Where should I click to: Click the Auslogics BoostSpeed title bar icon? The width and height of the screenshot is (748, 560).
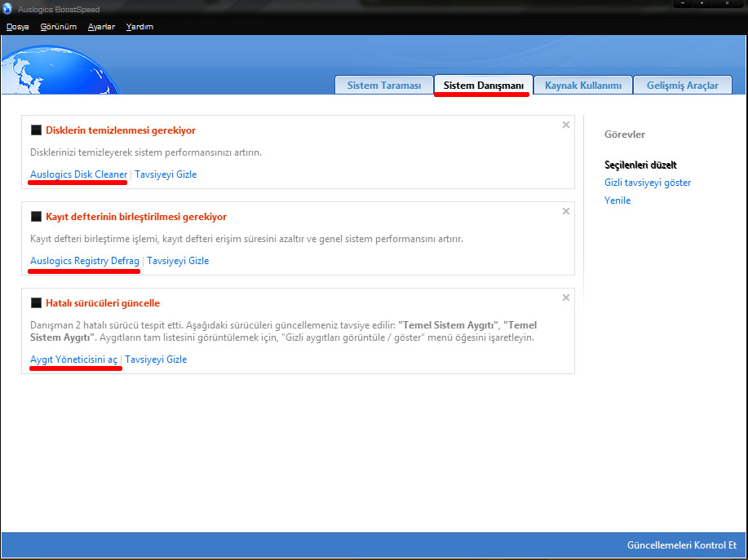coord(7,8)
